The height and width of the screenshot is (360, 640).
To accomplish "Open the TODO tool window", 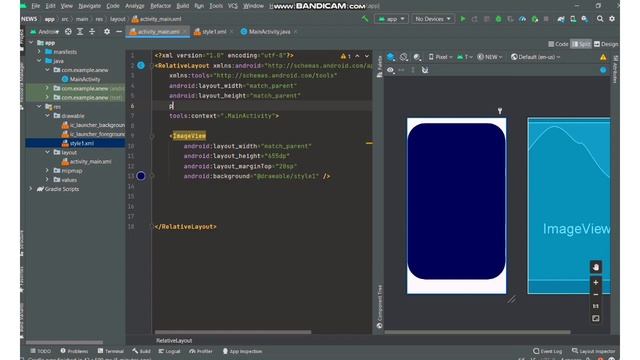I will coord(41,351).
